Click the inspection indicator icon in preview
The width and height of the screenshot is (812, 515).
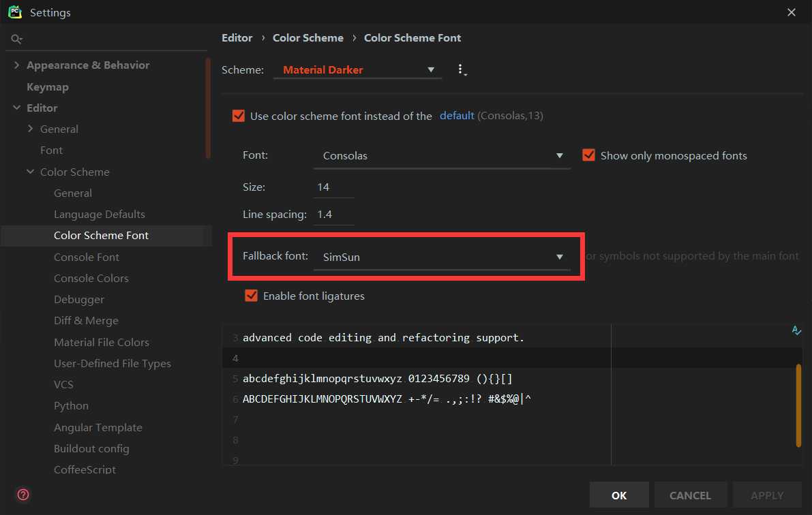pos(796,330)
